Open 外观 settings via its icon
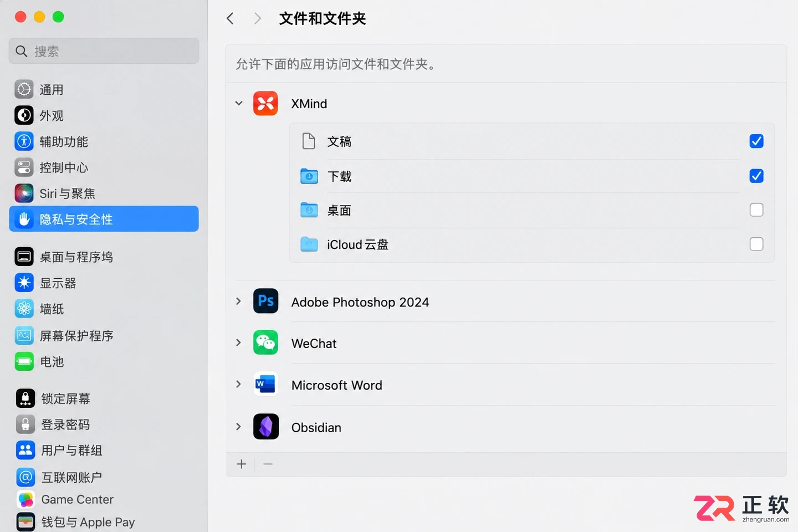This screenshot has width=798, height=532. pyautogui.click(x=24, y=115)
